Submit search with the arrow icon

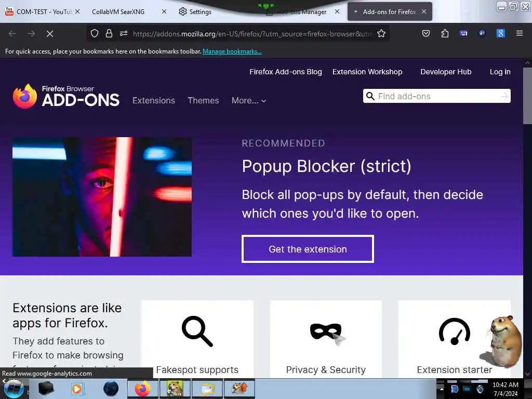[x=504, y=96]
